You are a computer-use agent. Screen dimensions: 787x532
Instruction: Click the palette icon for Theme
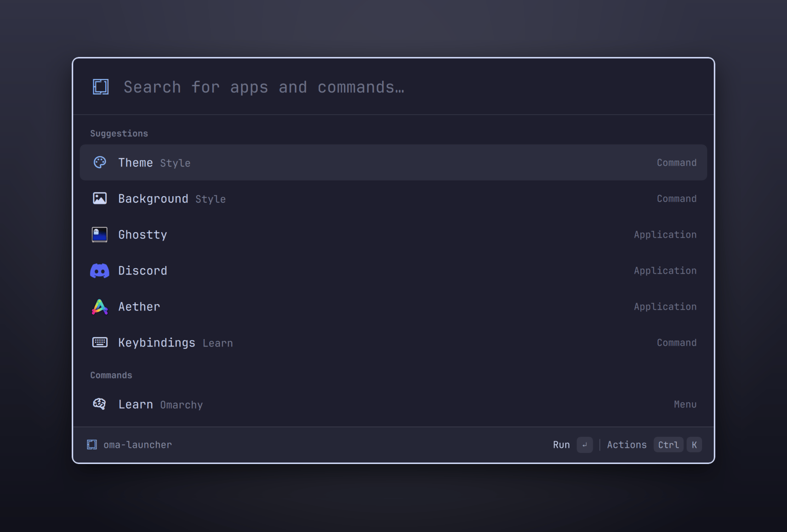coord(100,162)
